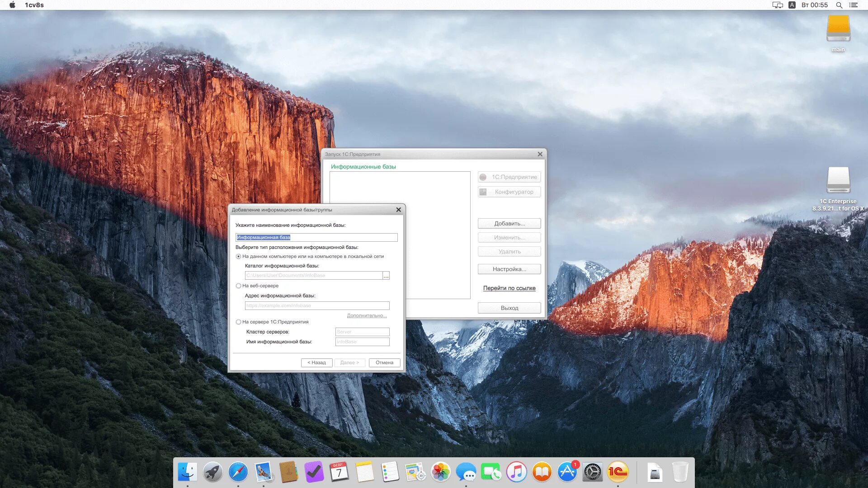Image resolution: width=868 pixels, height=488 pixels.
Task: Open the '1C Enterprise' disk image on desktop
Action: click(838, 181)
